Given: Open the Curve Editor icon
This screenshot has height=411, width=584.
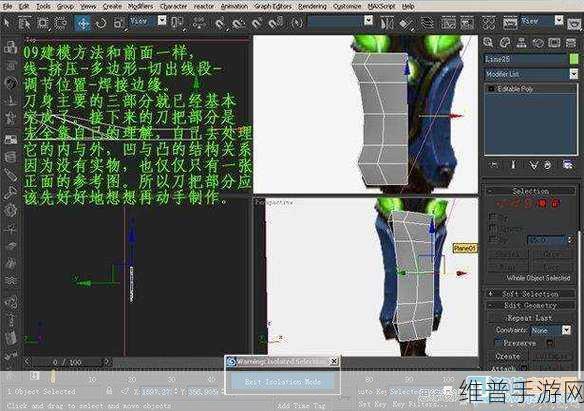Looking at the screenshot, I should pos(448,23).
